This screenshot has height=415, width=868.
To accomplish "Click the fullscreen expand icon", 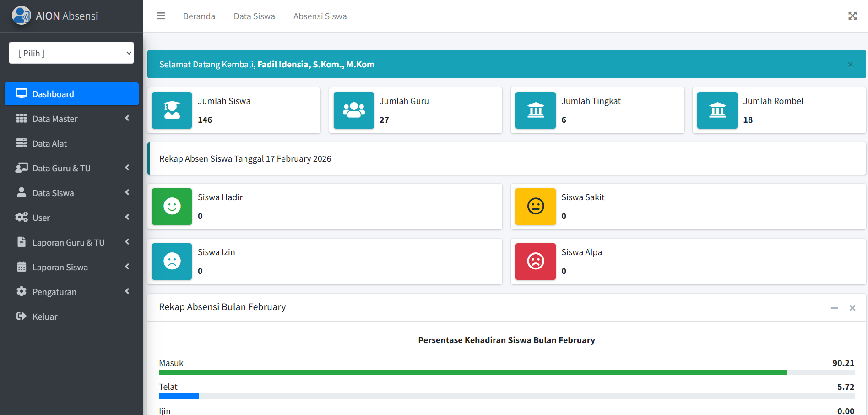I will coord(852,16).
